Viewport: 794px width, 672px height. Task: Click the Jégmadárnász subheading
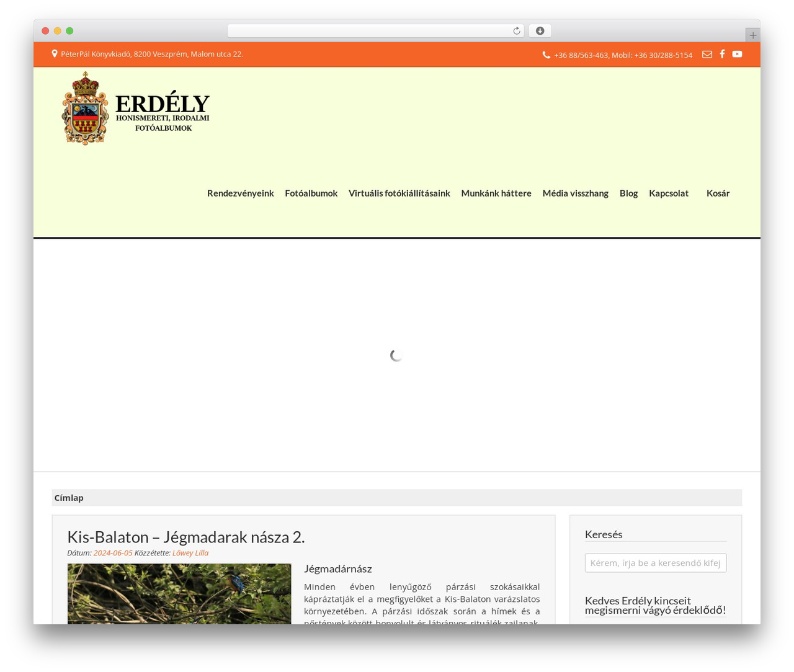pos(337,568)
